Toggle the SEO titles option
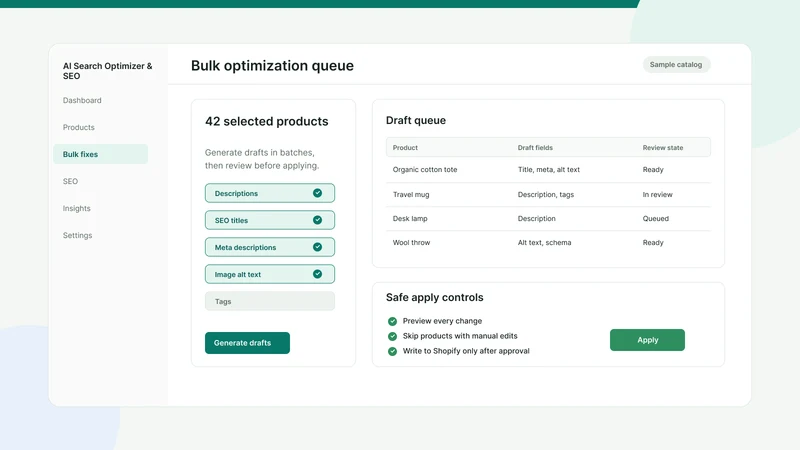The width and height of the screenshot is (800, 450). point(270,220)
